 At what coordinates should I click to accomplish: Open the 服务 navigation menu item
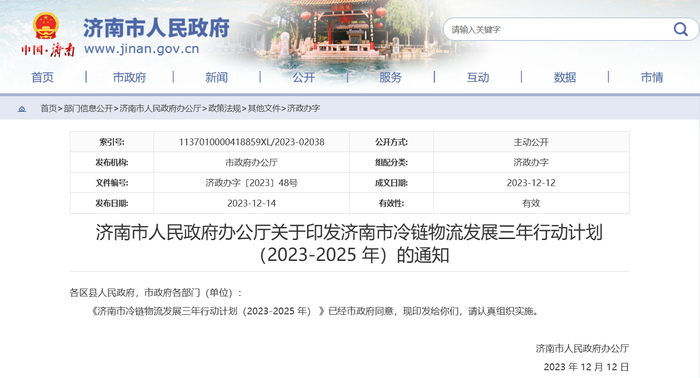click(x=391, y=77)
